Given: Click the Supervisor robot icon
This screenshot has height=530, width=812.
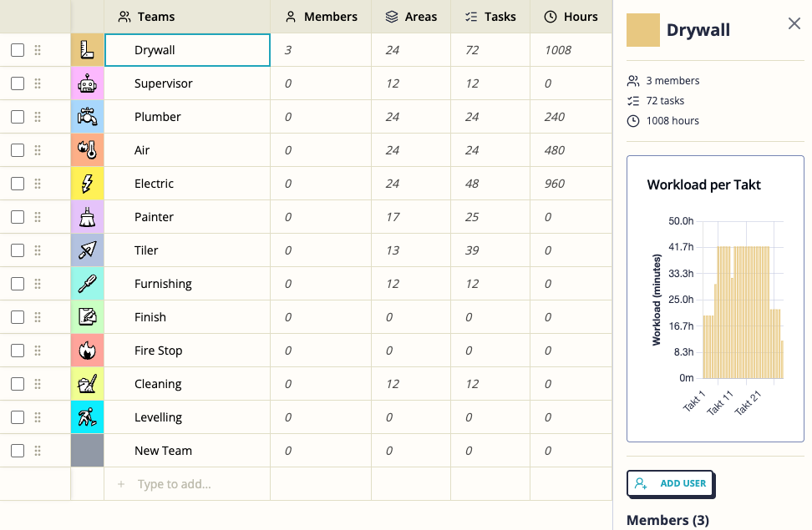Looking at the screenshot, I should (x=87, y=83).
